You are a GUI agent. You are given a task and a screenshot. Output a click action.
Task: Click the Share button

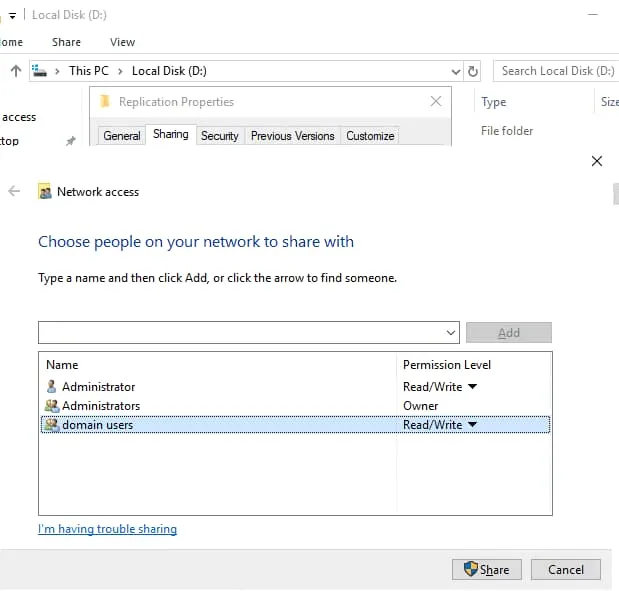pyautogui.click(x=486, y=569)
